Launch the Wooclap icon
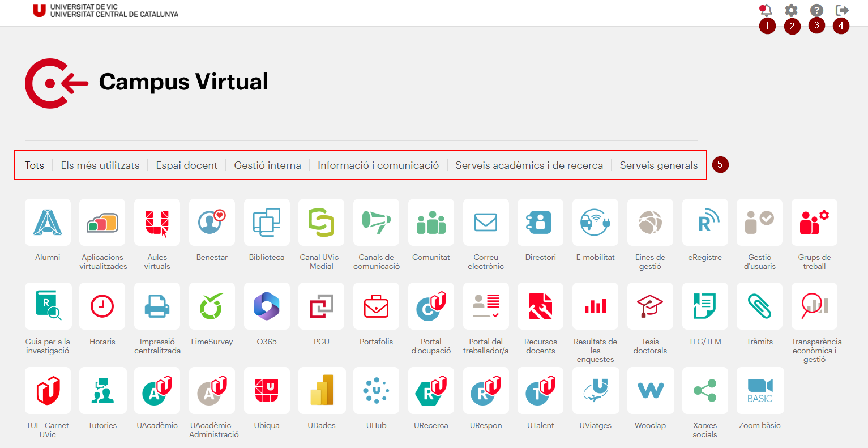Screen dimensions: 868x448 650,390
